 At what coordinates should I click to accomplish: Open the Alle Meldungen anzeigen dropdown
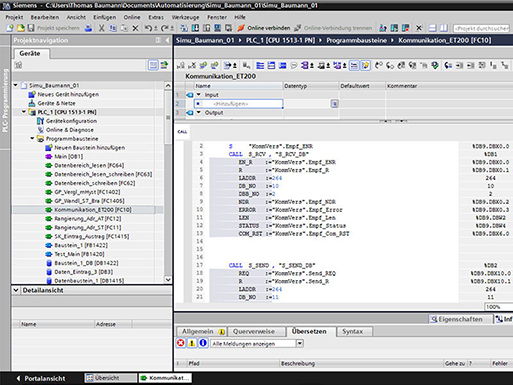300,343
